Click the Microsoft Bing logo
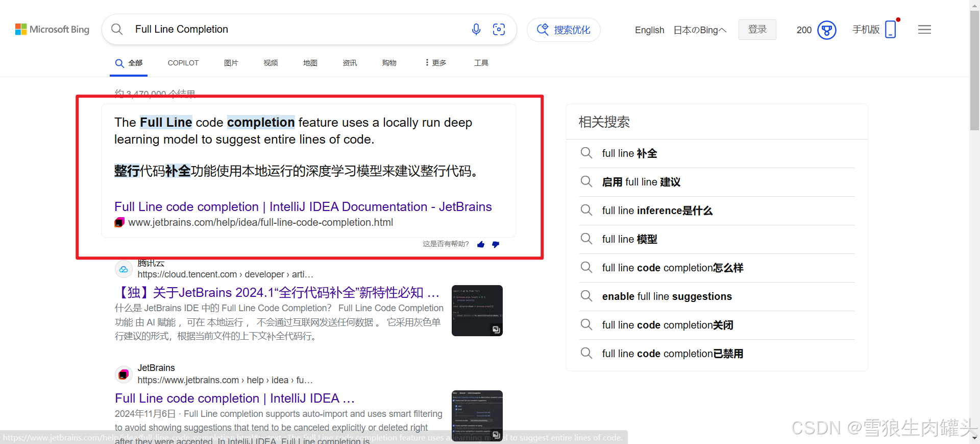The height and width of the screenshot is (444, 980). [52, 30]
